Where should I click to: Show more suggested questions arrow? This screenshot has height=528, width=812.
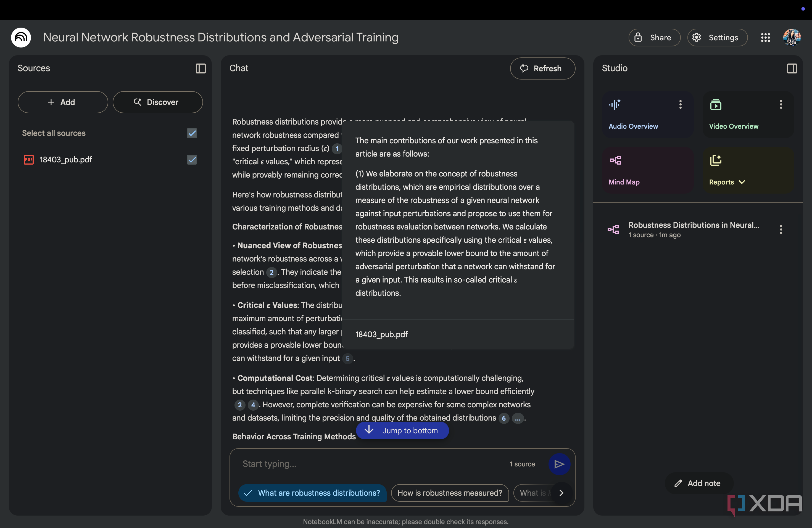pyautogui.click(x=561, y=493)
